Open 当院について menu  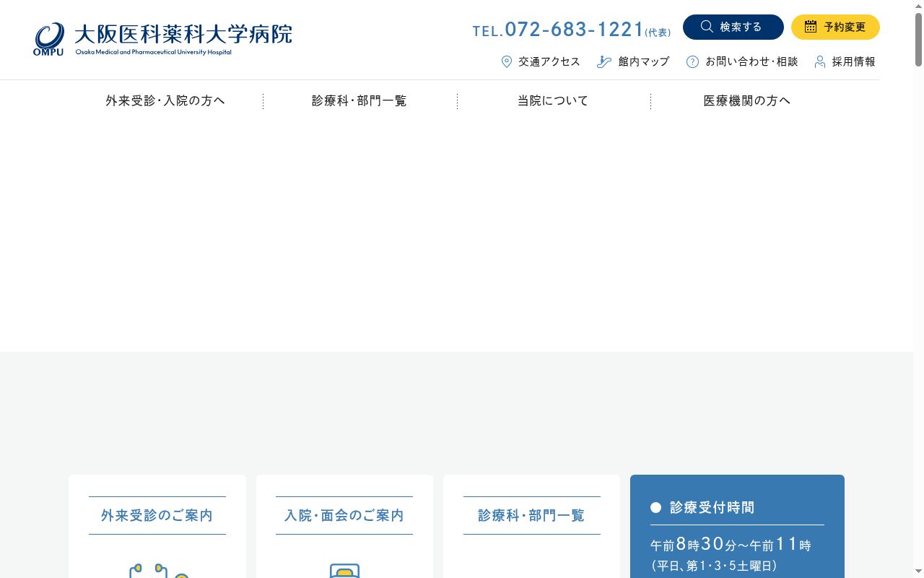[x=553, y=101]
